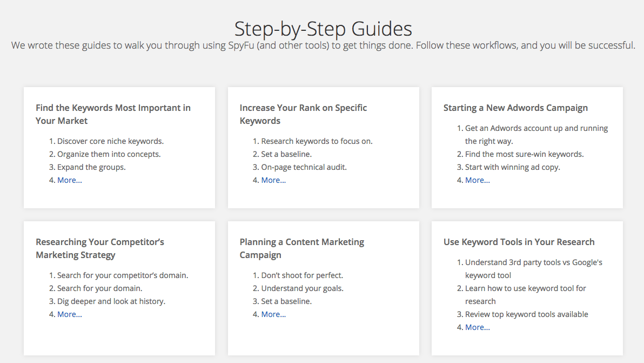This screenshot has height=363, width=644.
Task: Click 'Search for your competitor's domain' step
Action: 123,275
